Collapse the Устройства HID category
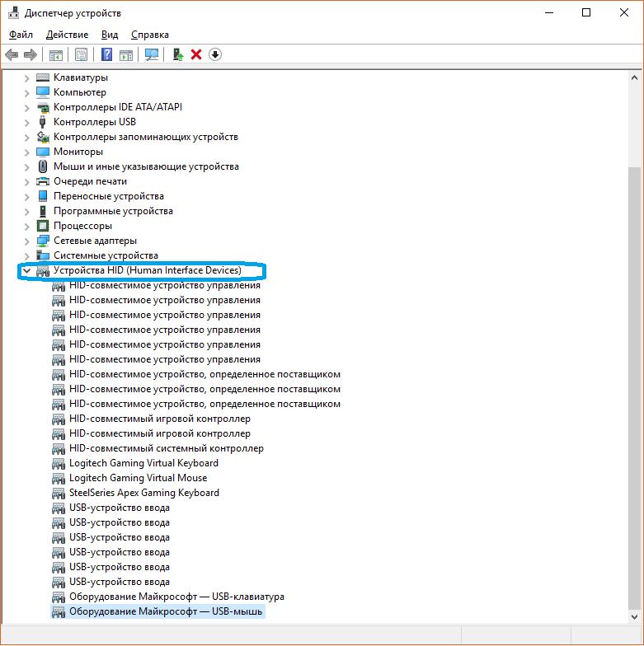The image size is (644, 646). pyautogui.click(x=26, y=270)
